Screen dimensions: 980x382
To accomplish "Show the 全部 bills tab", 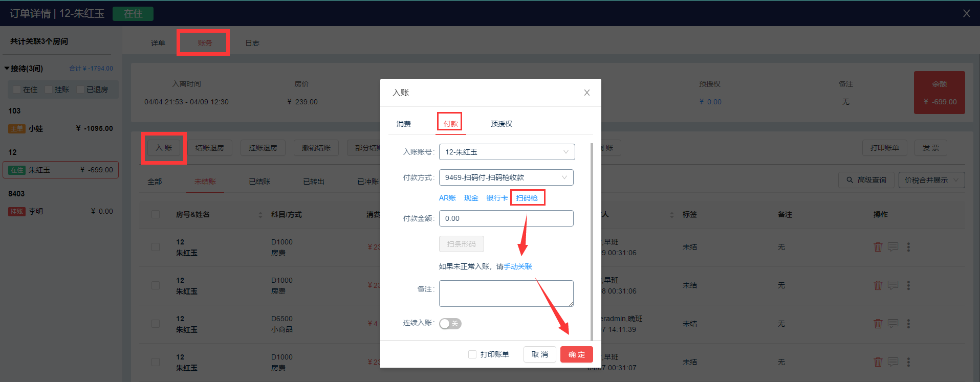I will (155, 182).
